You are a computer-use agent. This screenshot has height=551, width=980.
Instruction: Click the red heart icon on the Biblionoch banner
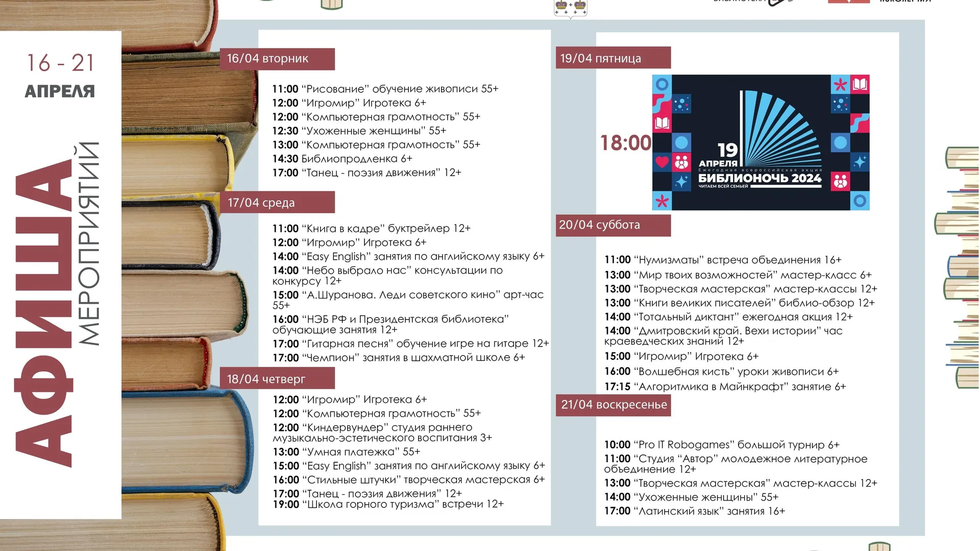pos(662,162)
